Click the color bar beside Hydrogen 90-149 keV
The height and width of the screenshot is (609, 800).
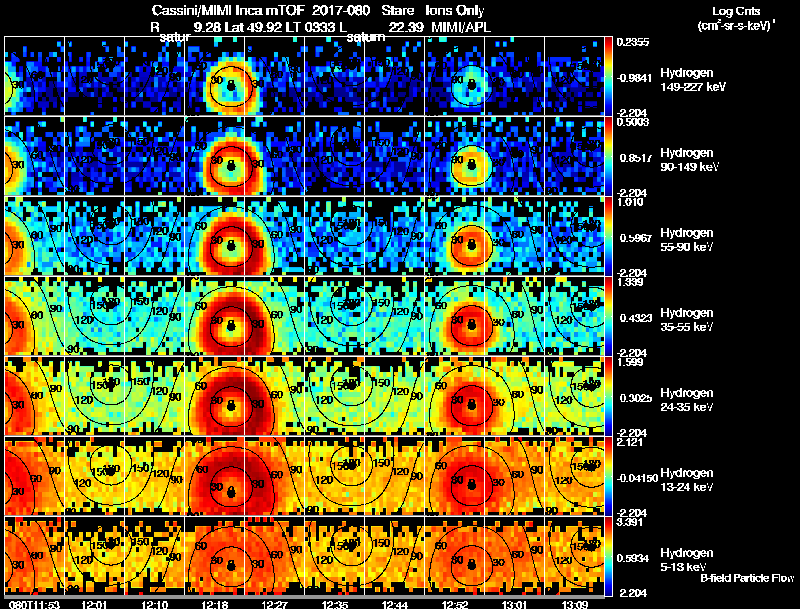(608, 156)
